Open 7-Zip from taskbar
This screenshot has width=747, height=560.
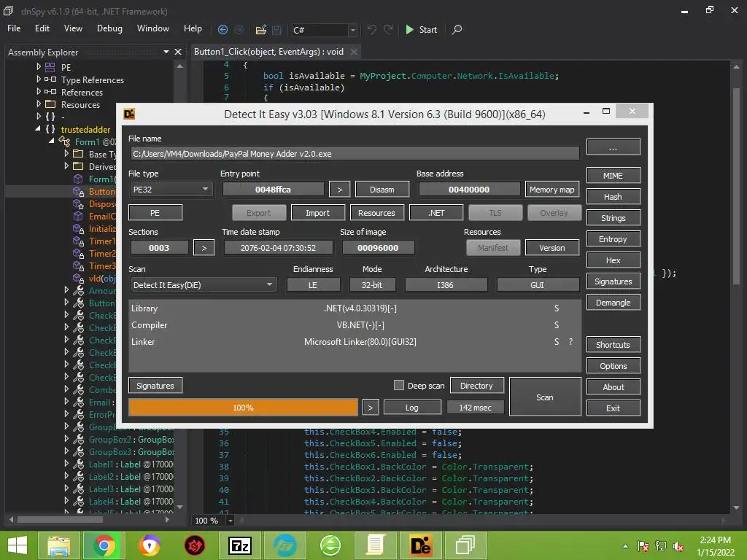click(x=239, y=545)
